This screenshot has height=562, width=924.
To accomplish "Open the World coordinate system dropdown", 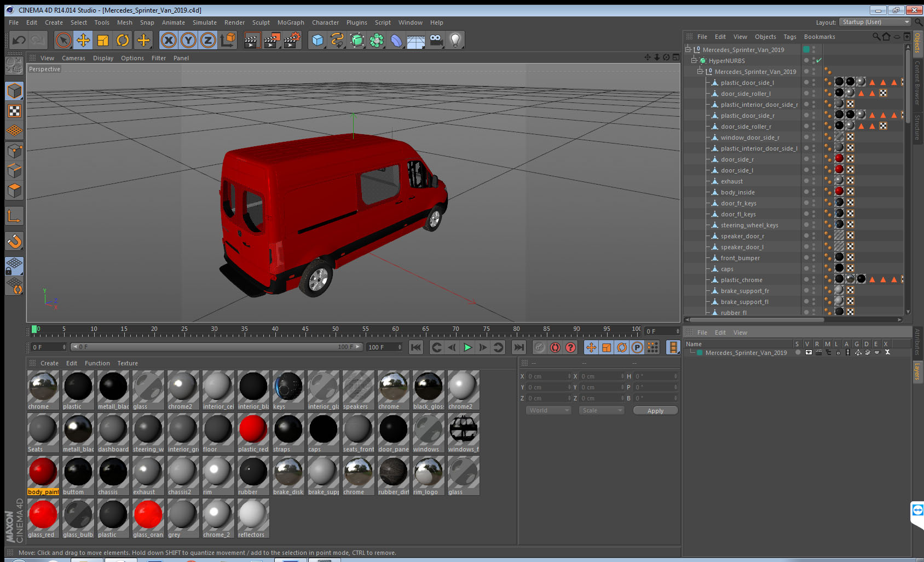I will coord(548,410).
